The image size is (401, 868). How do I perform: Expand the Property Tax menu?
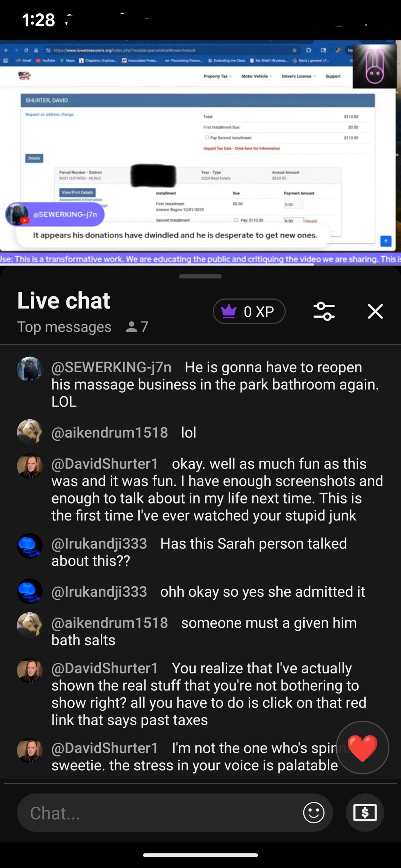pos(217,76)
